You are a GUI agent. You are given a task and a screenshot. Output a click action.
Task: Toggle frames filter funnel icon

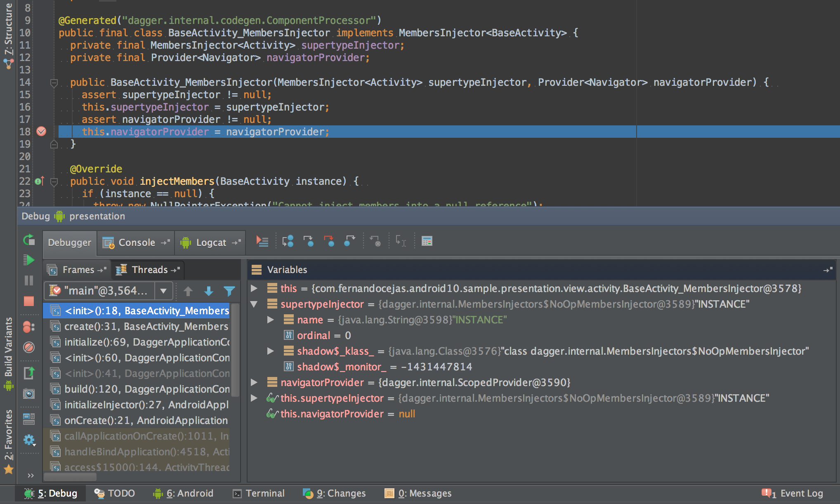229,291
